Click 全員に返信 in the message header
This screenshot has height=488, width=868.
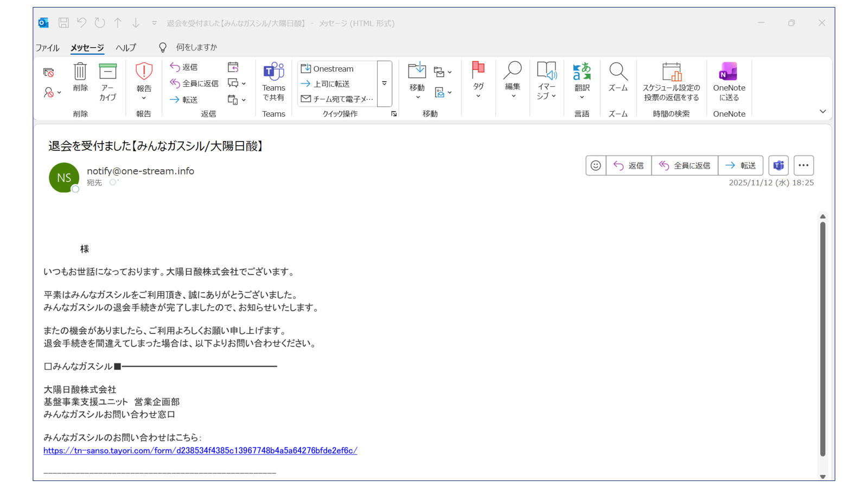tap(685, 165)
